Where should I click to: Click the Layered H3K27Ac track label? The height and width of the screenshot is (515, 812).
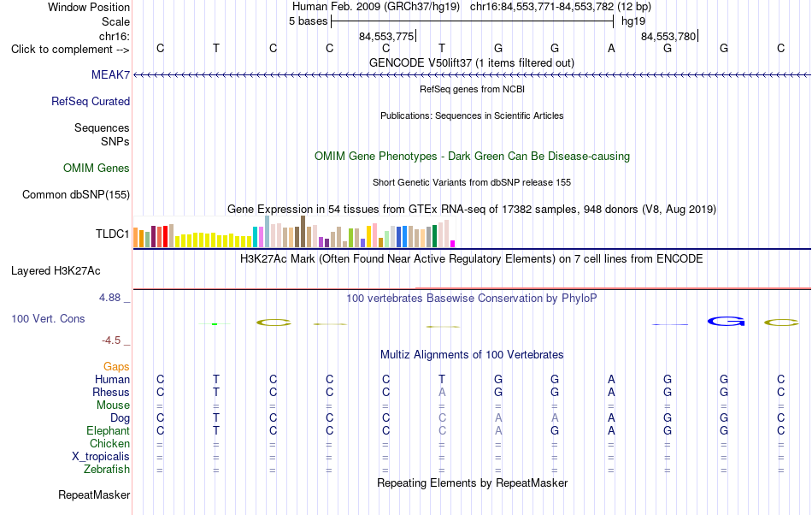[x=56, y=271]
